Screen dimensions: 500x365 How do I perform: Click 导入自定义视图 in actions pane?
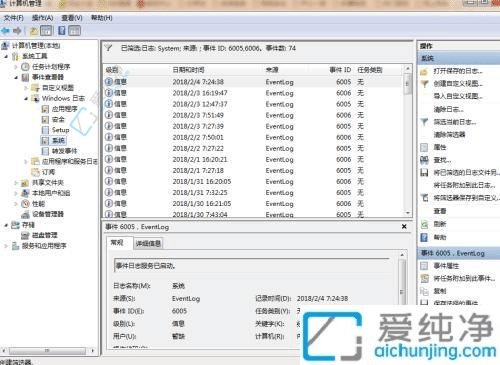click(458, 96)
